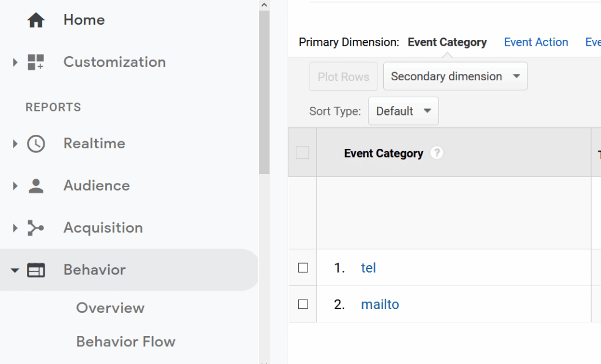
Task: Tick the select-all checkbox in table header
Action: [302, 153]
